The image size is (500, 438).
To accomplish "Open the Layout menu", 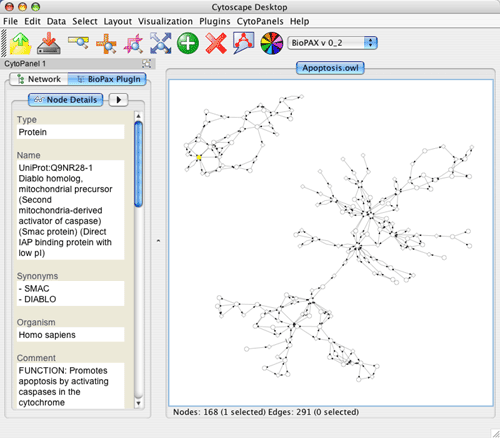I will tap(118, 21).
